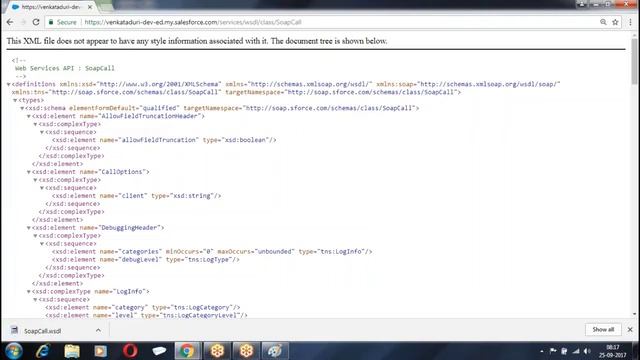Expand options chevron for SoapCall.wsdl download
Image resolution: width=640 pixels, height=360 pixels.
[x=98, y=330]
